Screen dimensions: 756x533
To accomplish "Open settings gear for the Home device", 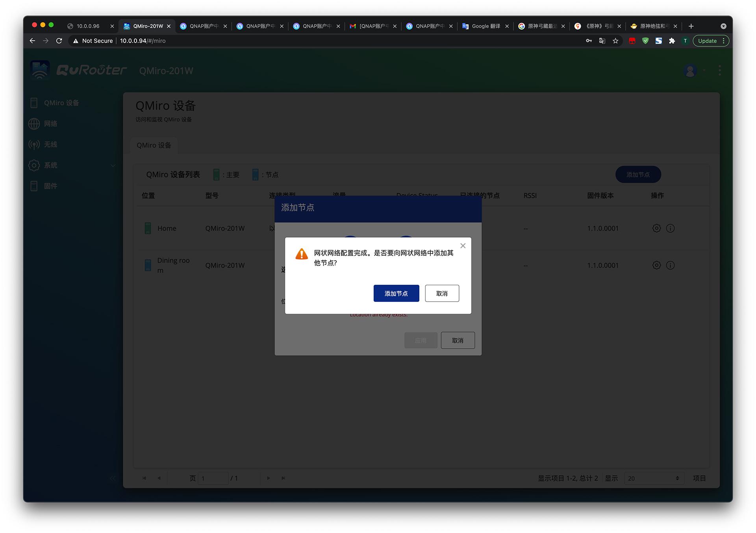I will [x=656, y=228].
